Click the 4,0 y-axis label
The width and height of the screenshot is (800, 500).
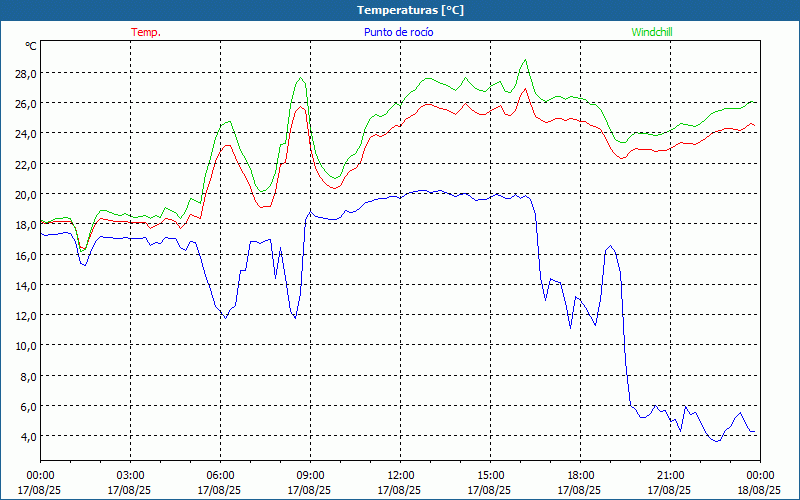pyautogui.click(x=28, y=437)
